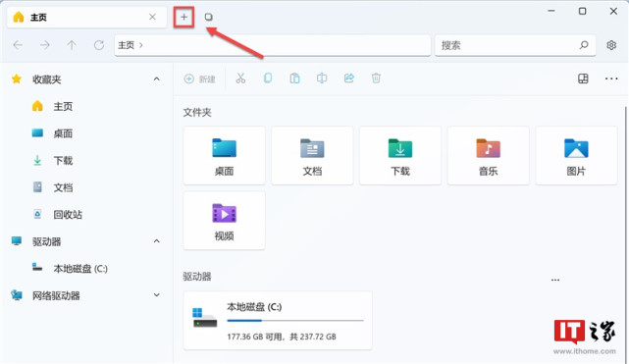Click the tab overview icon beside plus

(x=208, y=17)
